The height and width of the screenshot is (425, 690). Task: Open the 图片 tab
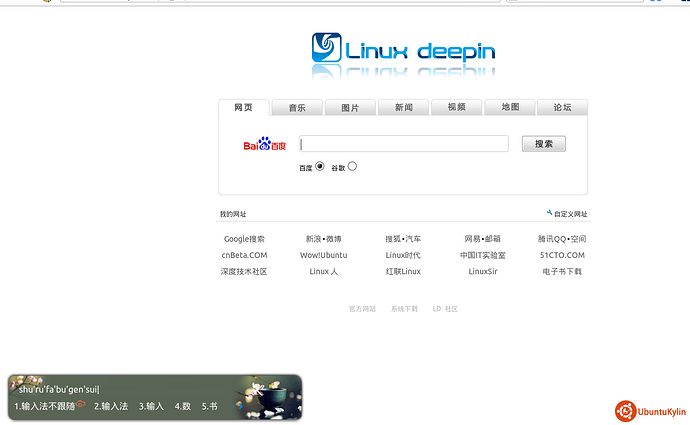tap(350, 107)
